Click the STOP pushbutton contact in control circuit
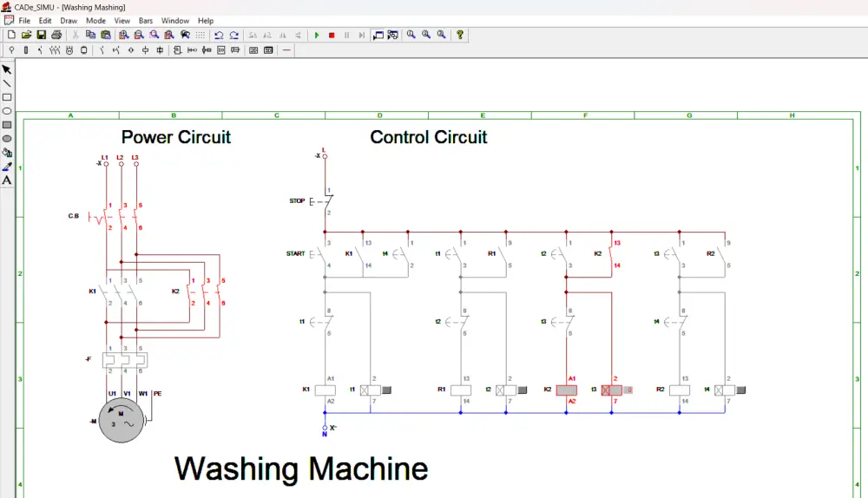Screen dimensions: 868x498 (x=322, y=201)
